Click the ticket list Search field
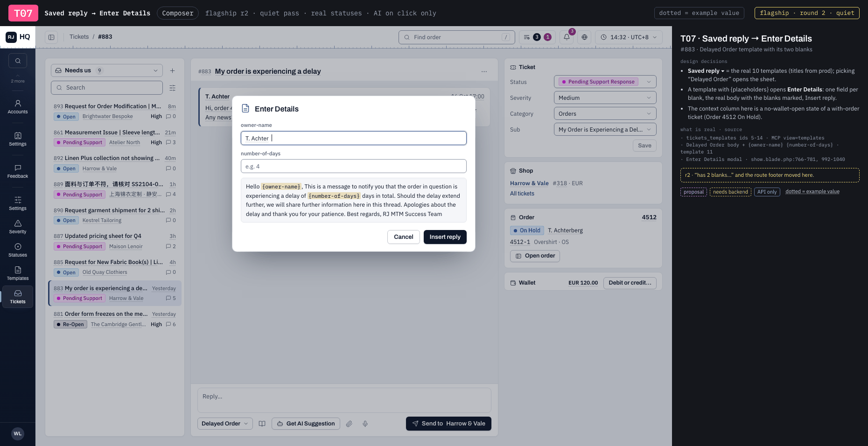The image size is (868, 446). [107, 88]
